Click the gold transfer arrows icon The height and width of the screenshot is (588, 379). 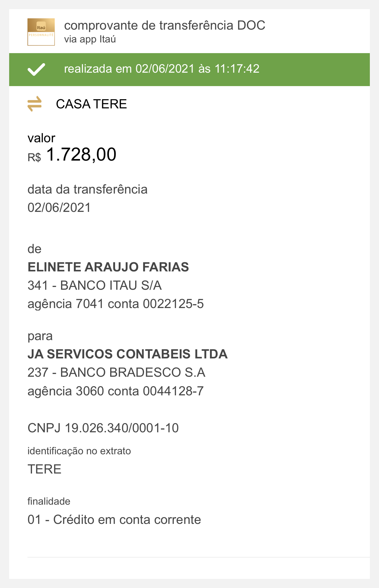(34, 104)
